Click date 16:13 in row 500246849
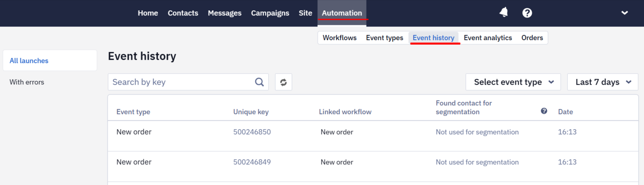This screenshot has height=185, width=644. tap(567, 162)
